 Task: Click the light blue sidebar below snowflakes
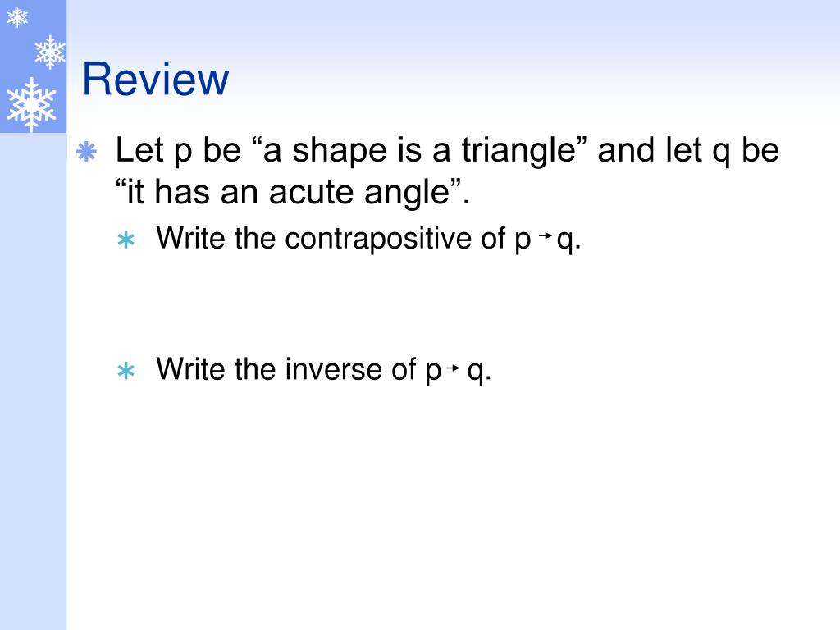33,381
